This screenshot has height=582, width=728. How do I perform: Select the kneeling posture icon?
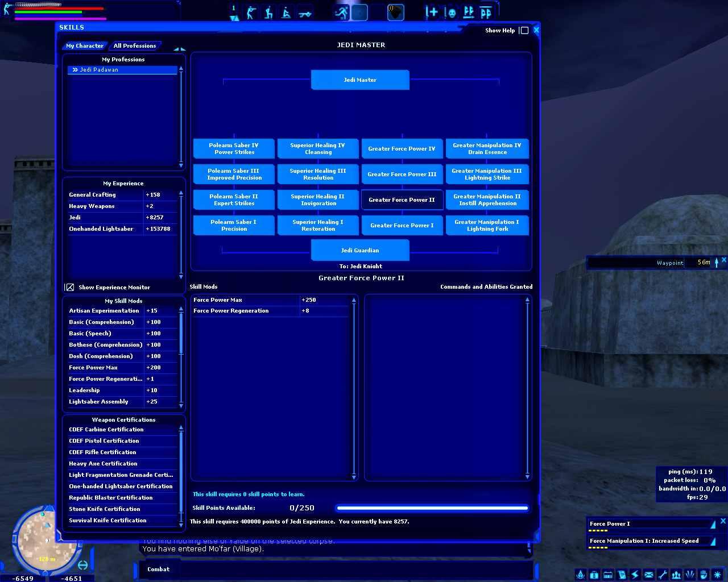coord(268,12)
